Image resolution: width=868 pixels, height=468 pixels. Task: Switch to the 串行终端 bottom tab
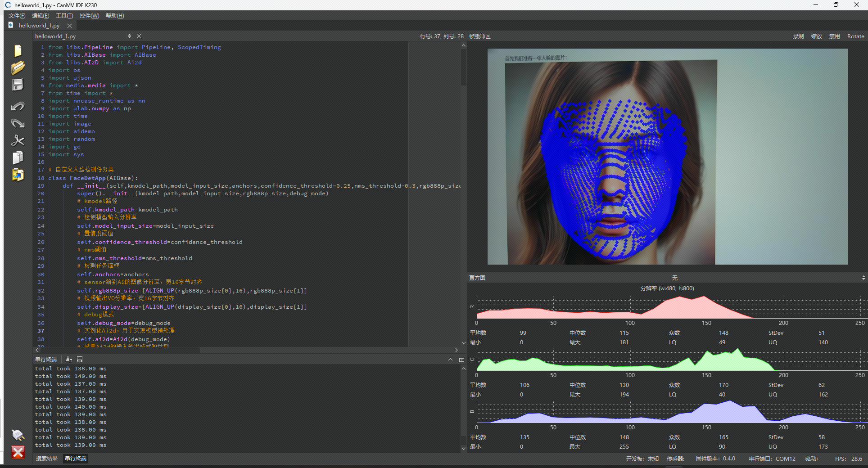tap(76, 459)
